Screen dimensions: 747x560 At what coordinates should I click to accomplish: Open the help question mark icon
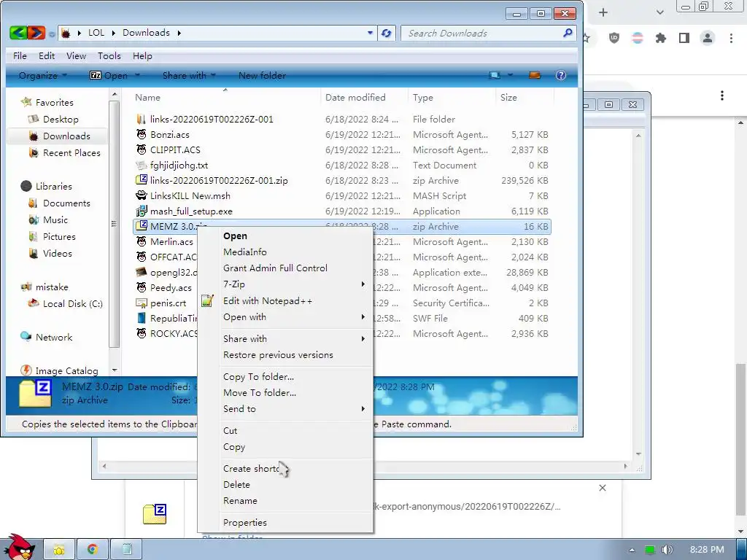pos(561,75)
